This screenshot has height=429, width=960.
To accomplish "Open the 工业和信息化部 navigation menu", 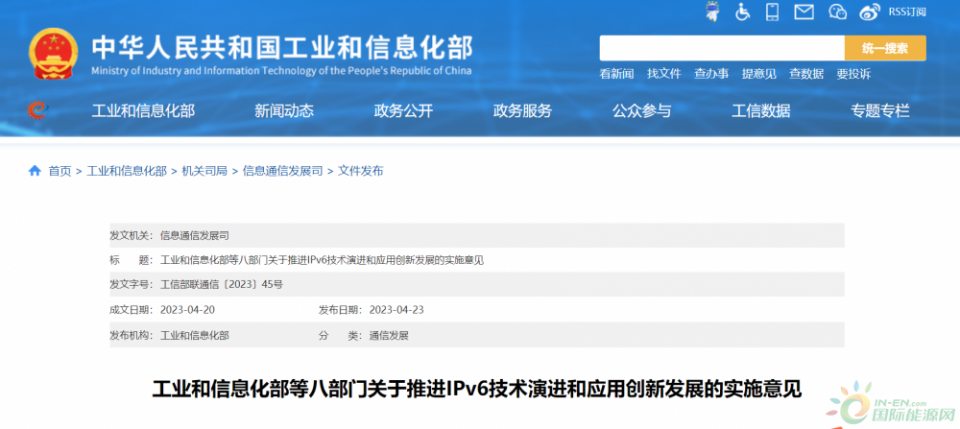I will click(x=143, y=111).
